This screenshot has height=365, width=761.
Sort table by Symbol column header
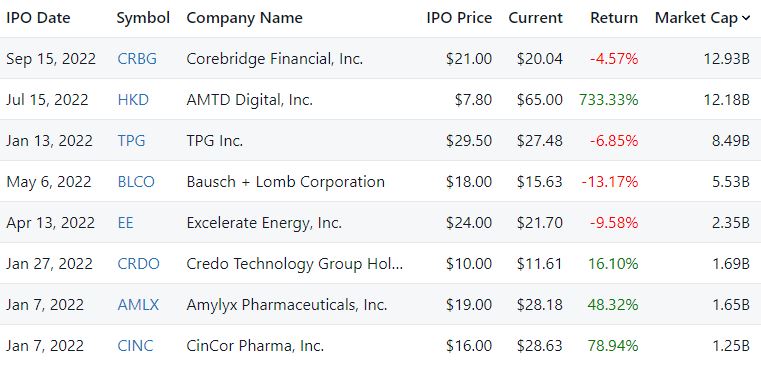143,18
